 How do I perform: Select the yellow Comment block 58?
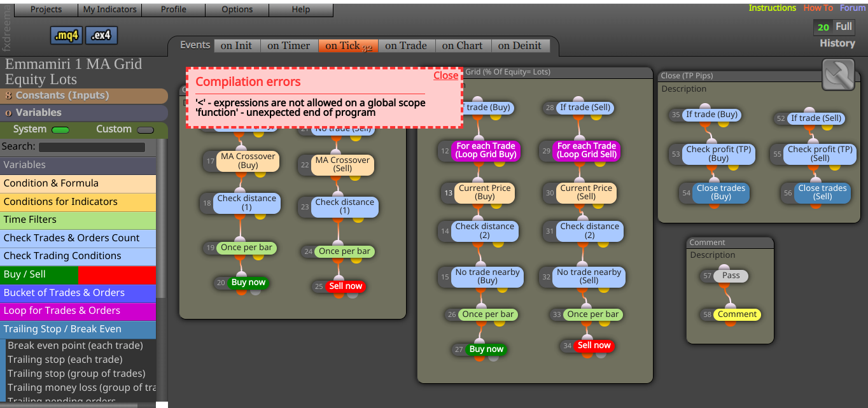[x=738, y=314]
